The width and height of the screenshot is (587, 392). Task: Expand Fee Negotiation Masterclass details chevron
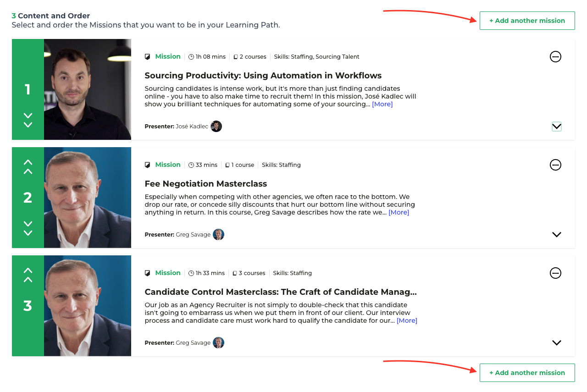click(557, 235)
